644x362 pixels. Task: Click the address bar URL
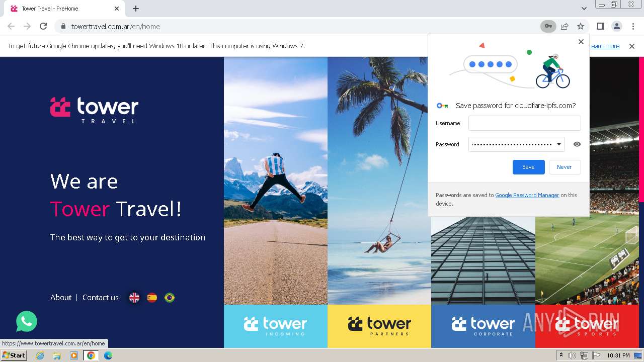(116, 26)
